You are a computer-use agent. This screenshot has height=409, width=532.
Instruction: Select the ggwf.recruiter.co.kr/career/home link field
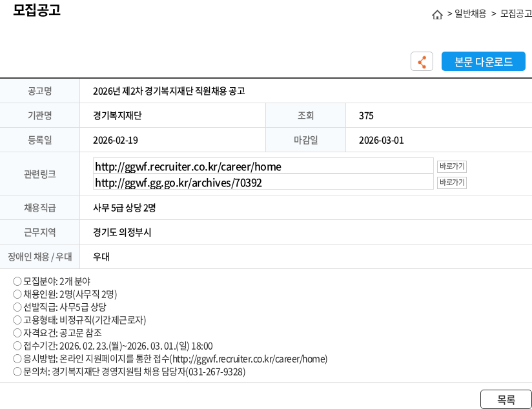(x=263, y=166)
